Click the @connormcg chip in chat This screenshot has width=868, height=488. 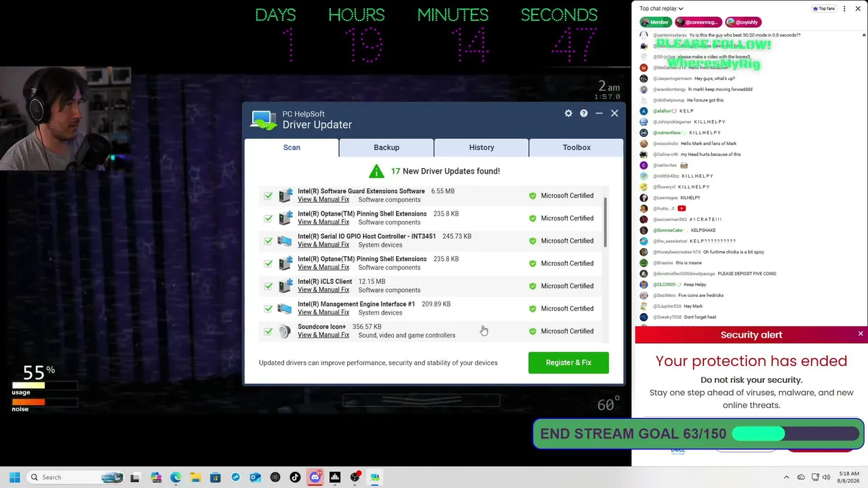click(x=698, y=22)
